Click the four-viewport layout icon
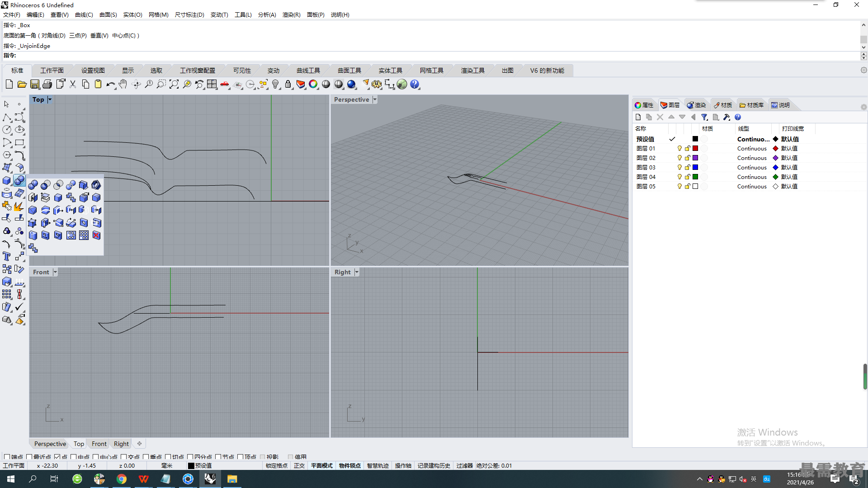 pos(212,84)
